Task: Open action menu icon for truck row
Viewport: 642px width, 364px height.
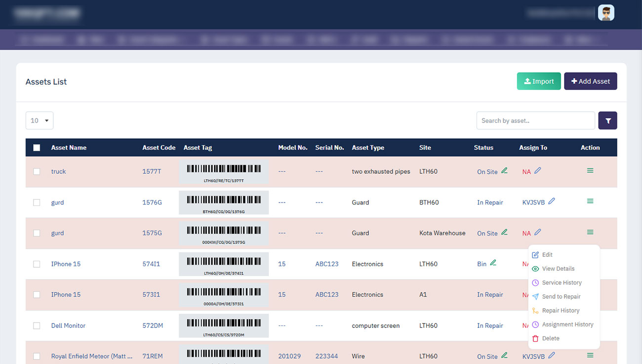Action: coord(590,170)
